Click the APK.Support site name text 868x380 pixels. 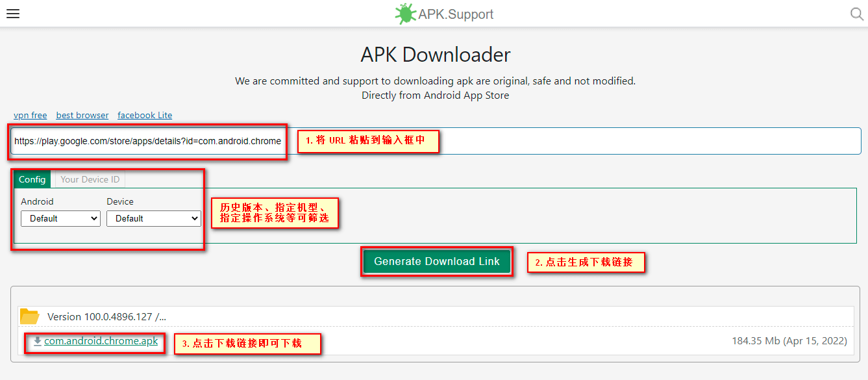(x=456, y=14)
